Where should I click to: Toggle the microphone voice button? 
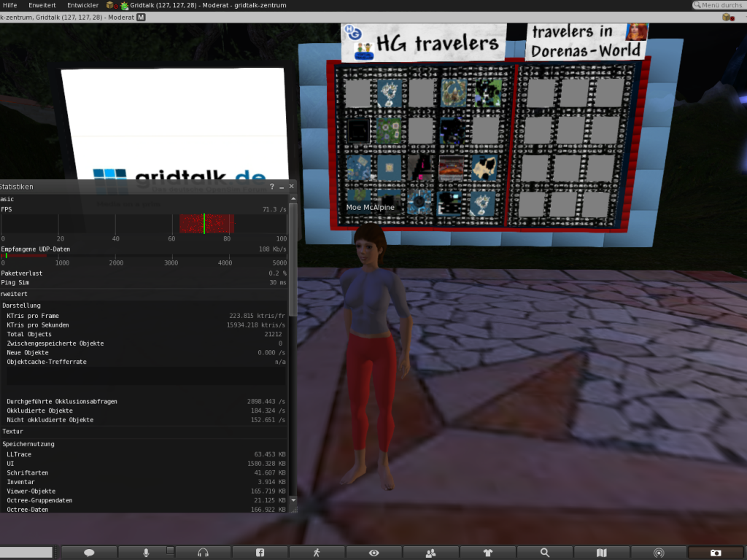coord(146,553)
